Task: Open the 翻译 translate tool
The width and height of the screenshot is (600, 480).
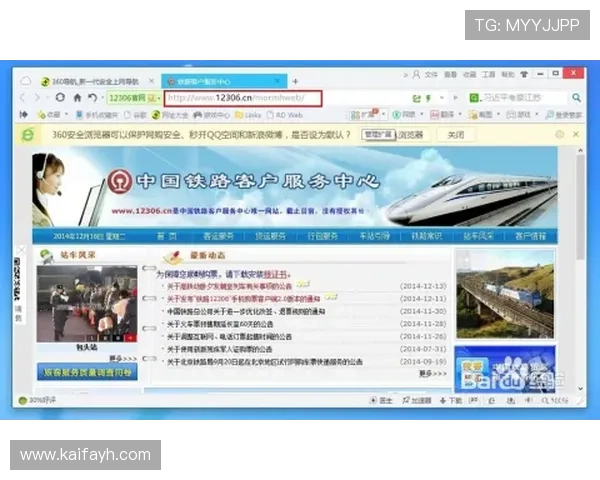Action: pyautogui.click(x=442, y=114)
